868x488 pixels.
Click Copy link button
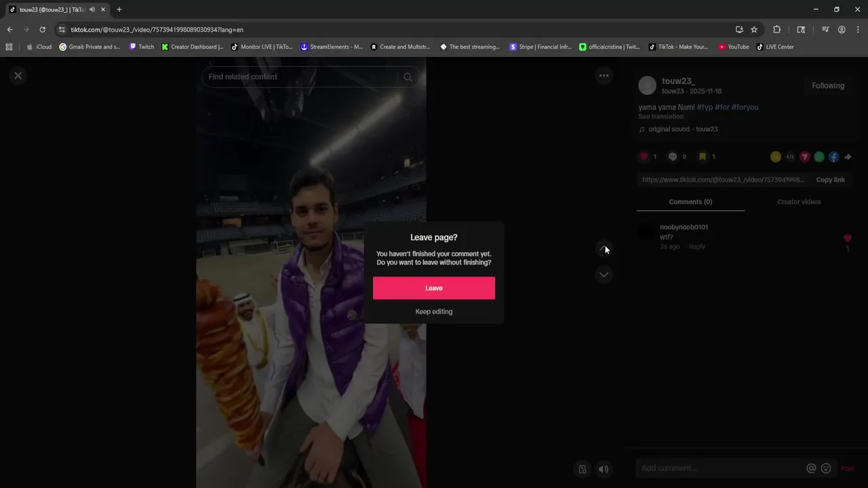pos(830,180)
